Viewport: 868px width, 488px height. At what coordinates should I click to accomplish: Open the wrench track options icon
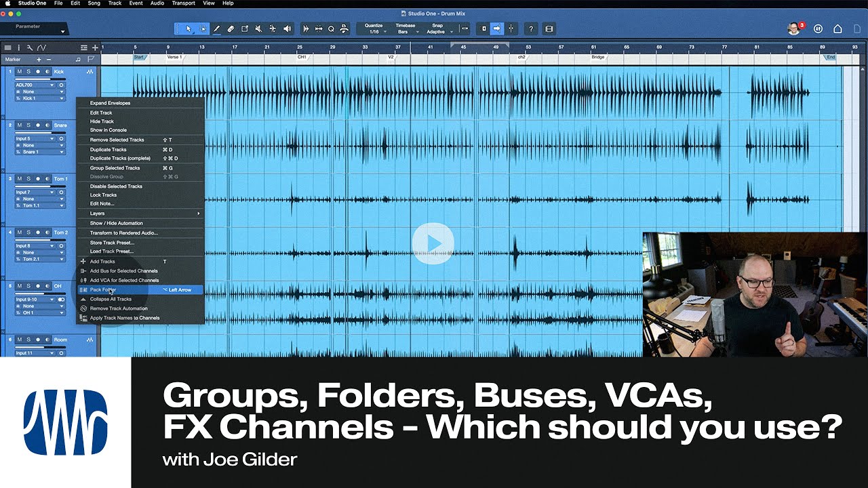pyautogui.click(x=30, y=47)
